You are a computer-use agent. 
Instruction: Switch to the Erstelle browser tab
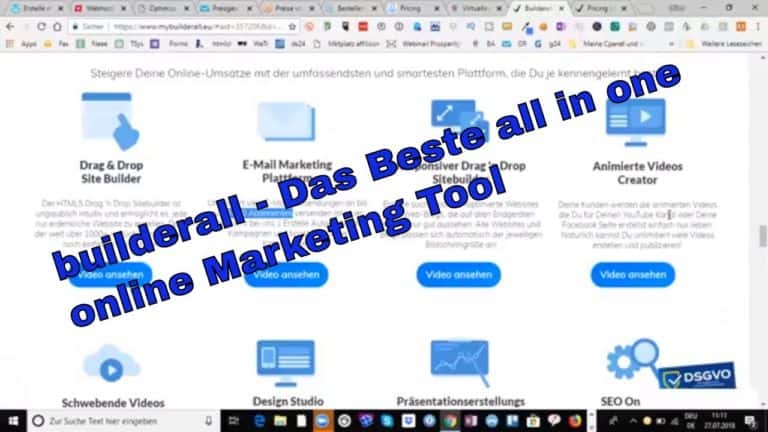(37, 8)
